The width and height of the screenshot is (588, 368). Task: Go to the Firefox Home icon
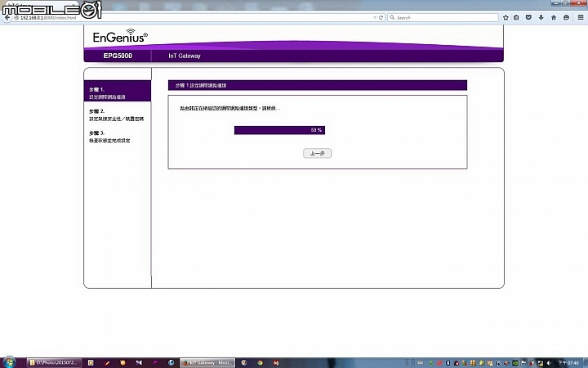pos(554,18)
